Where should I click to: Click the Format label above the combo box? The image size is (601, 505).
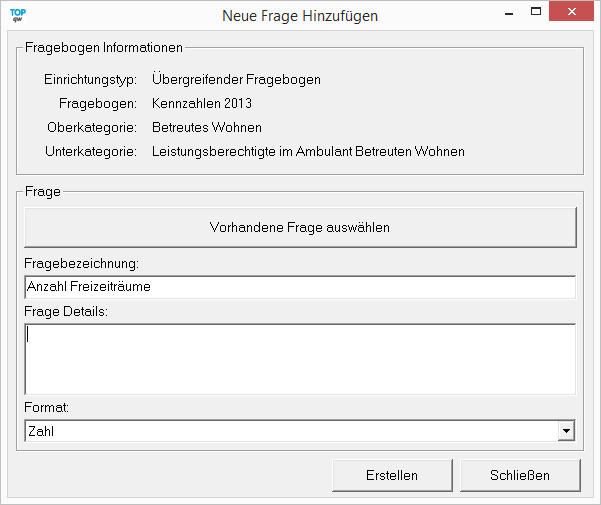pos(45,408)
